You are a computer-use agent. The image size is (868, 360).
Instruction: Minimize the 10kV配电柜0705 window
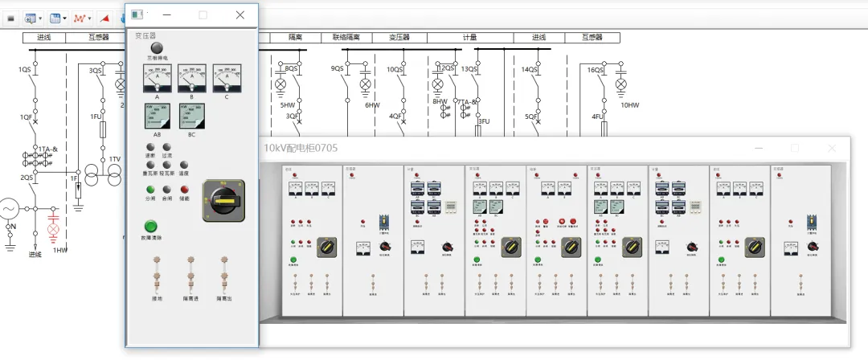759,148
